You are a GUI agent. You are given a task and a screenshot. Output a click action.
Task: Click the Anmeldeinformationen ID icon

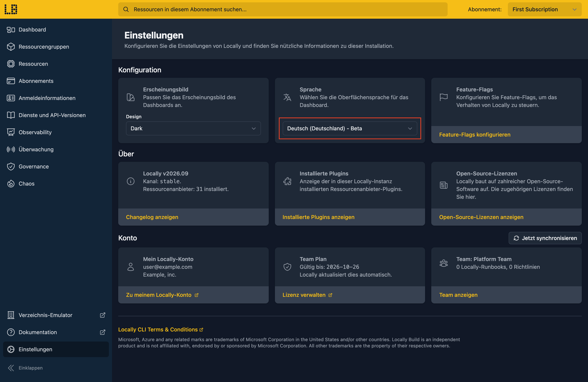point(11,98)
